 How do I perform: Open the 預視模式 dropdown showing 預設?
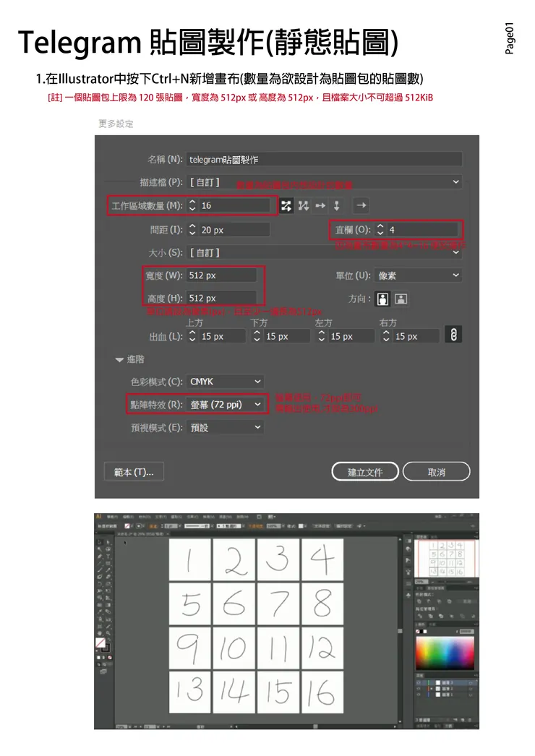(x=225, y=427)
